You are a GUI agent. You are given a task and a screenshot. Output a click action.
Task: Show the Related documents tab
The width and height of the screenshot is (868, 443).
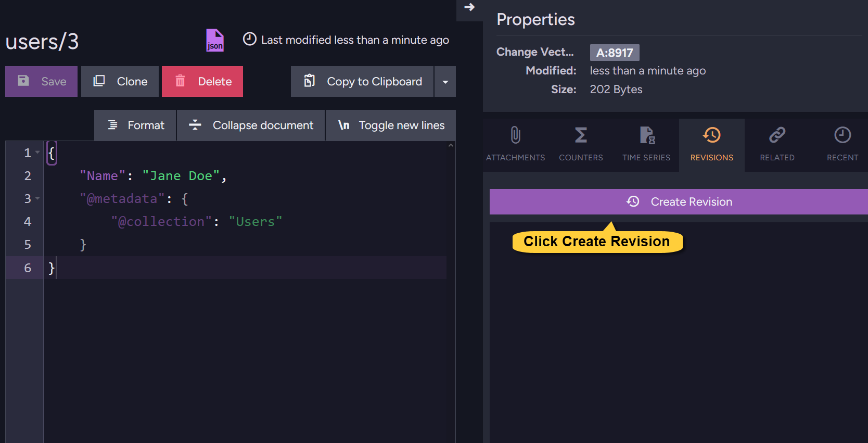pos(777,145)
